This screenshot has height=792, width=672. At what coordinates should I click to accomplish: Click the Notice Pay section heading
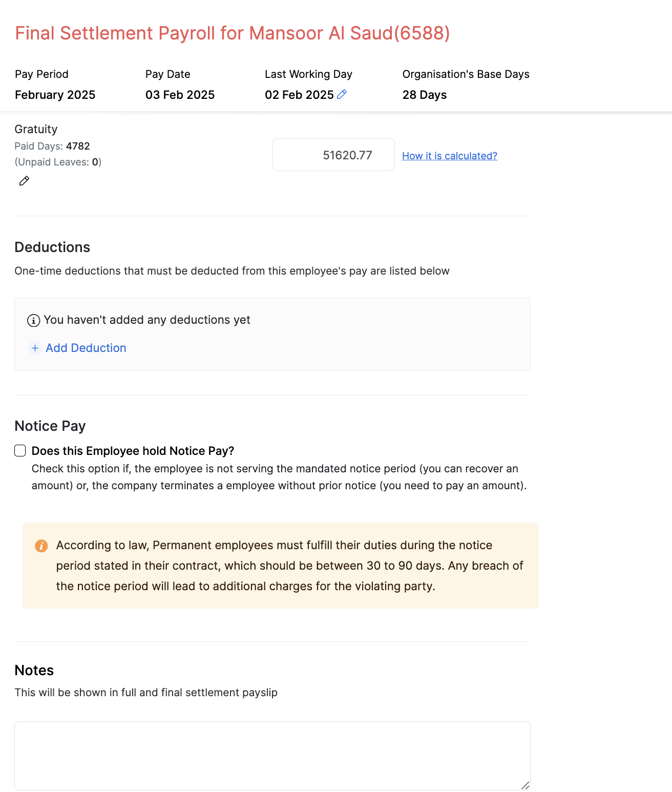coord(50,426)
